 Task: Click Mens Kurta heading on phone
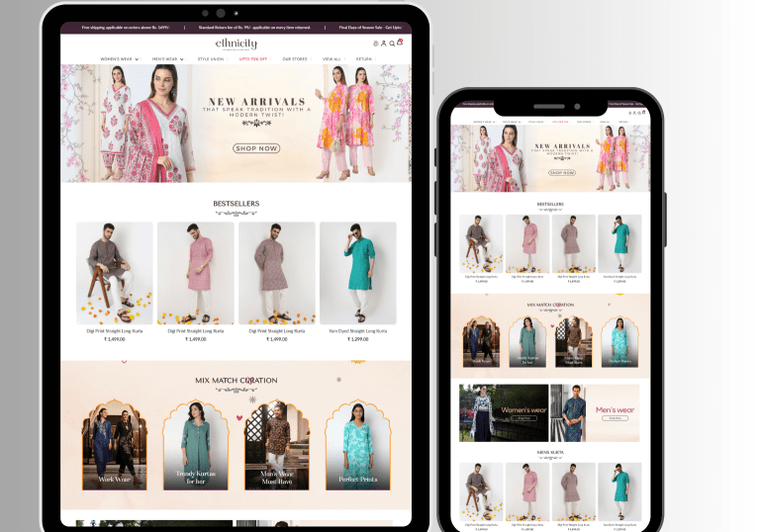click(550, 452)
